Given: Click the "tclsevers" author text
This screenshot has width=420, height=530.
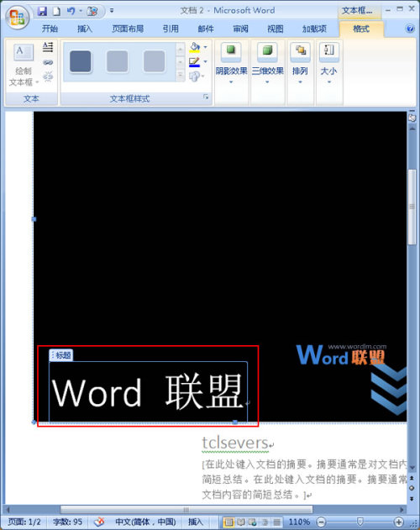Looking at the screenshot, I should click(235, 443).
